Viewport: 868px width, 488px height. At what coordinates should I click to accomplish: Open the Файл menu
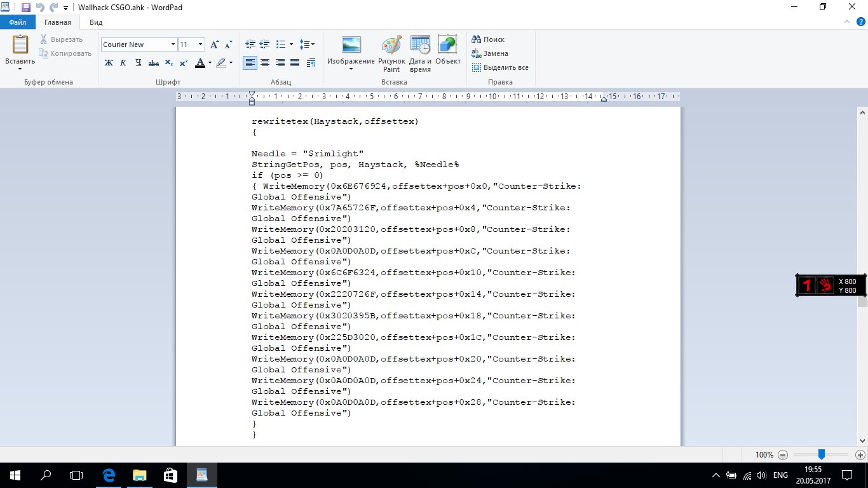click(x=17, y=22)
